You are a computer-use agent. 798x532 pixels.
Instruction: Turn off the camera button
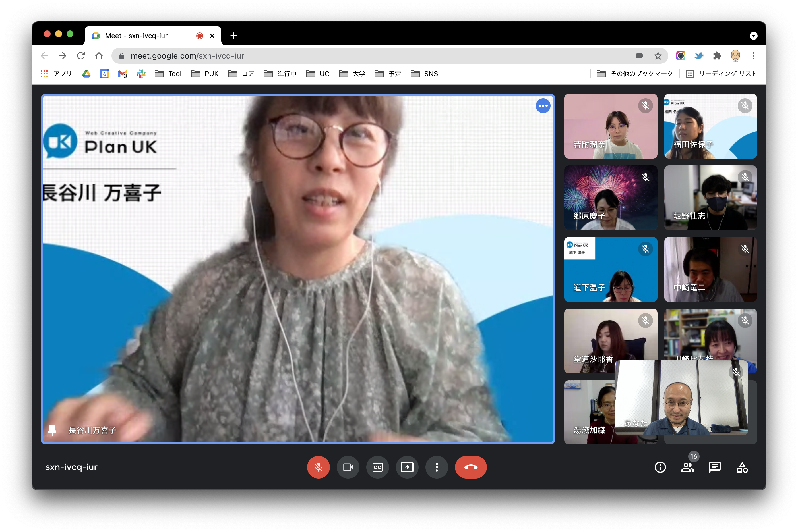[348, 467]
